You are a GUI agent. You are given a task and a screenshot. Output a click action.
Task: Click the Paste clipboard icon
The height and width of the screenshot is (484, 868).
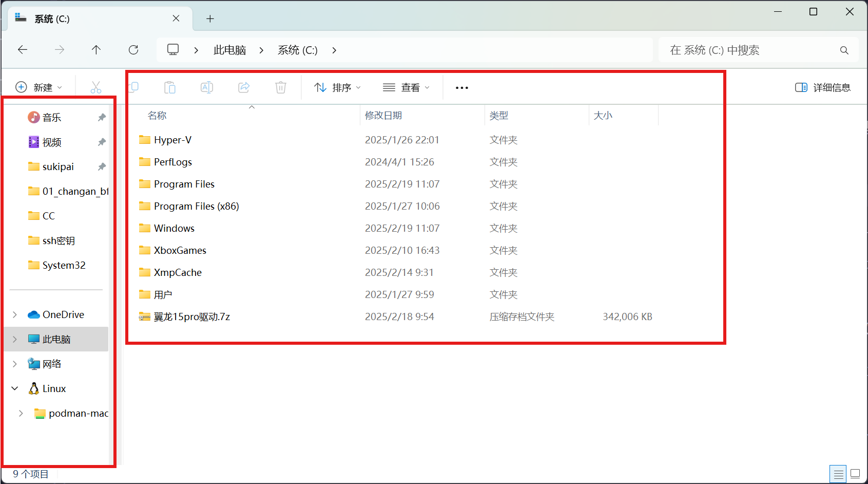170,87
